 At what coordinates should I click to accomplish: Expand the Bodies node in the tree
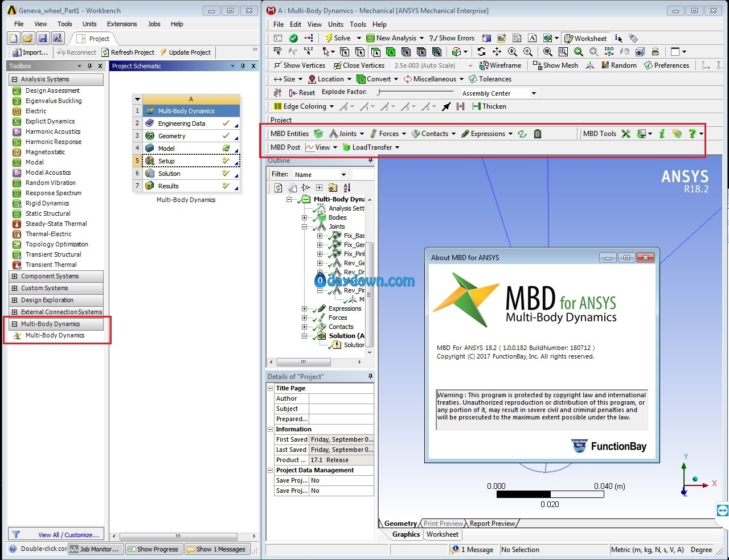[304, 217]
